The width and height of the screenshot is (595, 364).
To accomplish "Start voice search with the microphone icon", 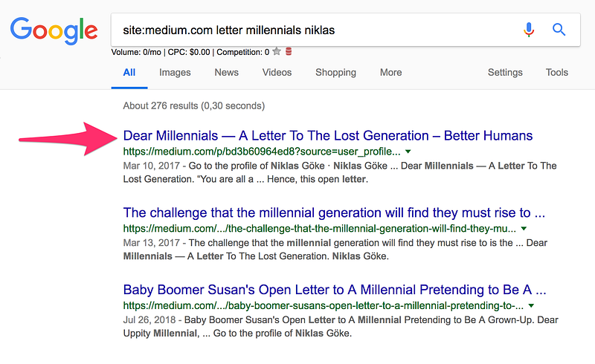I will (529, 30).
